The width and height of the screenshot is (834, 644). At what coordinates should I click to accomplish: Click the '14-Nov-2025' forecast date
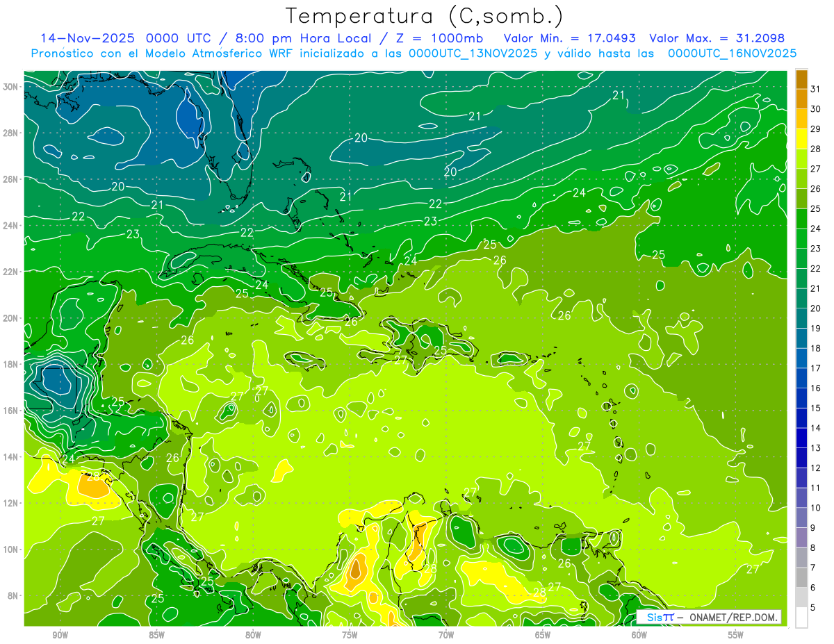[x=87, y=38]
